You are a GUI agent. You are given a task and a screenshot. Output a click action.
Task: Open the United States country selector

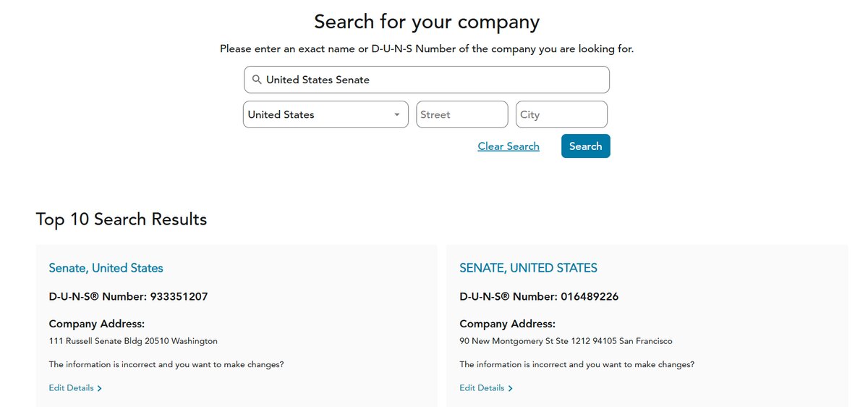pyautogui.click(x=325, y=114)
